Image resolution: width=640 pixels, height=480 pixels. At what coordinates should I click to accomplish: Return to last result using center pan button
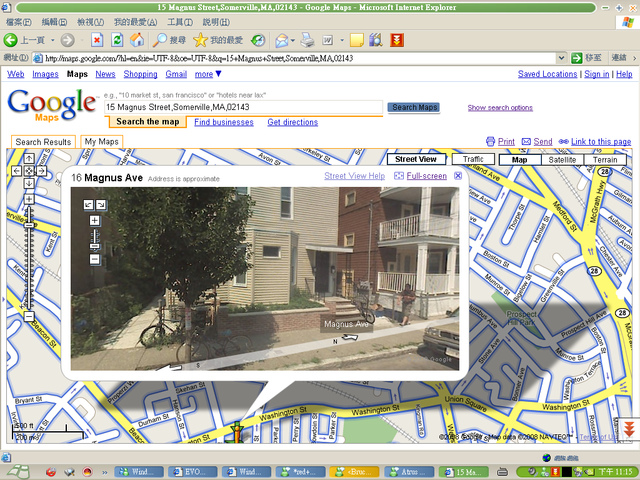pyautogui.click(x=29, y=171)
